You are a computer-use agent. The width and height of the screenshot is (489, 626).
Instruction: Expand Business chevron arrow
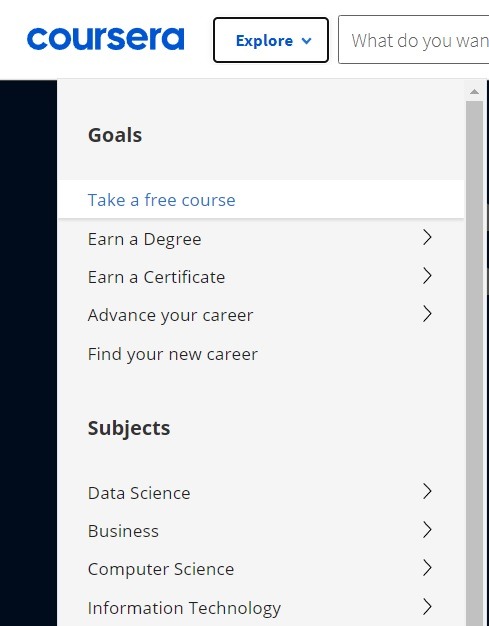click(x=427, y=530)
